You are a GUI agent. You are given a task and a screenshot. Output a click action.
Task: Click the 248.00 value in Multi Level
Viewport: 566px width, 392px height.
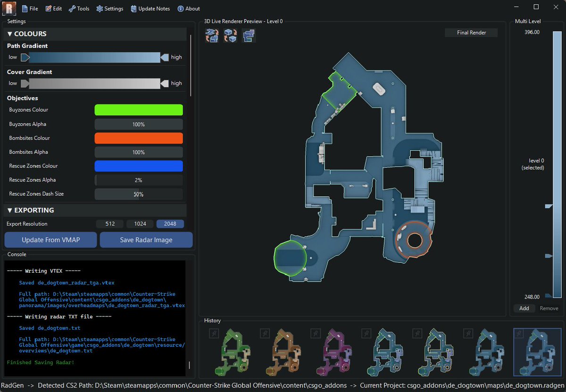tap(532, 297)
